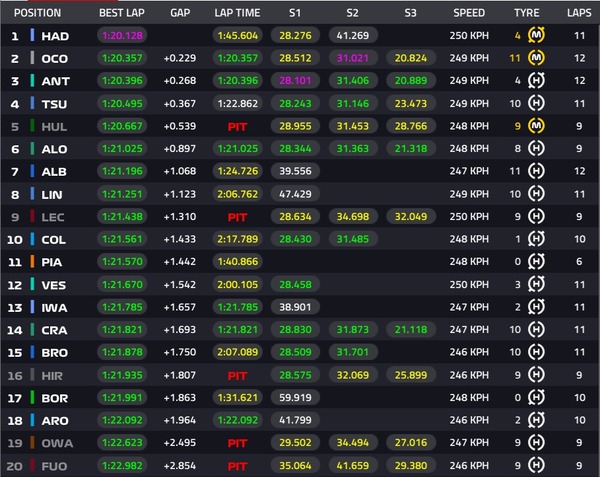The width and height of the screenshot is (600, 477).
Task: Click the PIT status in LEC's row
Action: [238, 216]
